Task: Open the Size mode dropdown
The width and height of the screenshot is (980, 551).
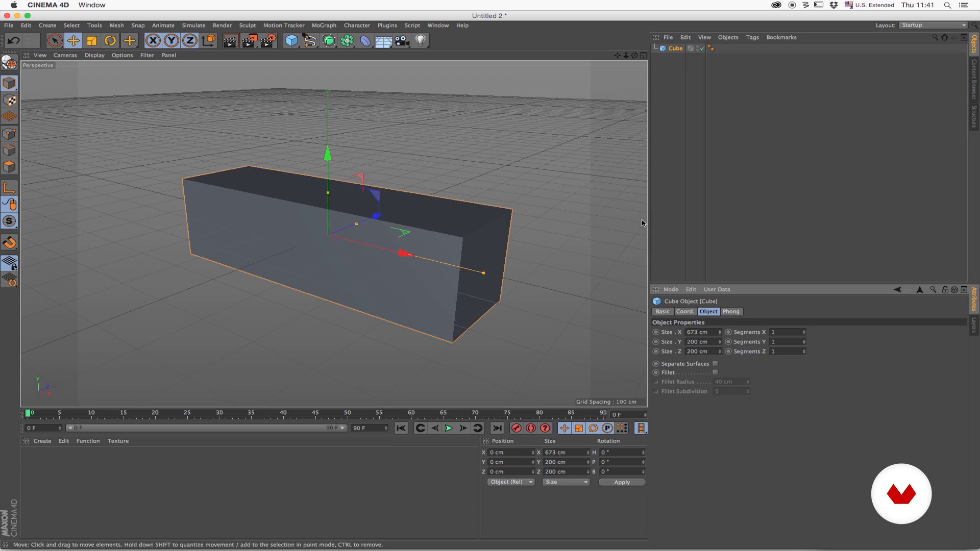Action: (566, 482)
